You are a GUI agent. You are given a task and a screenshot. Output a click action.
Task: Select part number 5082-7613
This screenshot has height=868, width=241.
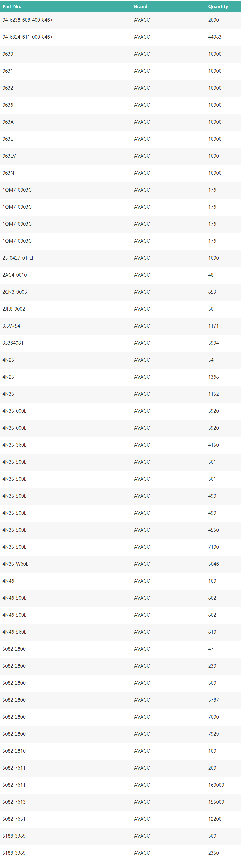coord(14,802)
